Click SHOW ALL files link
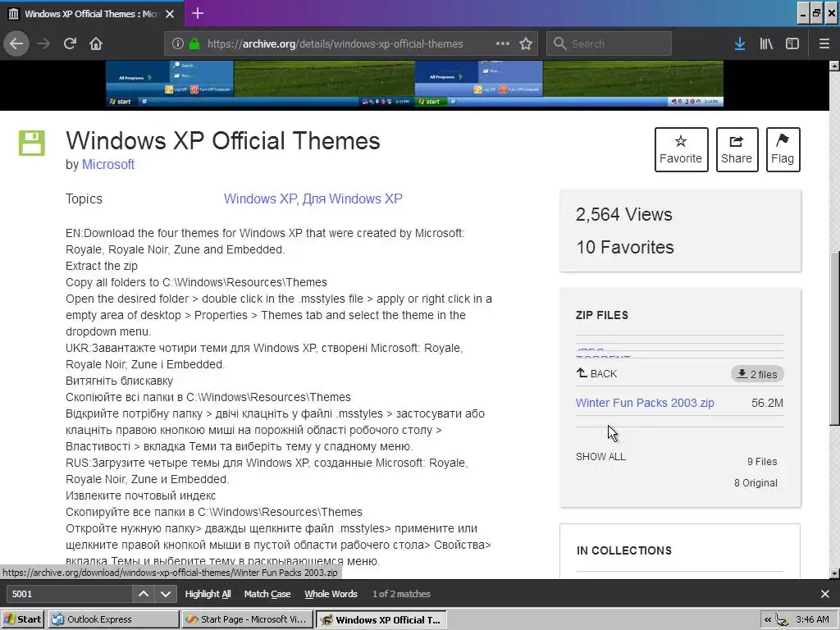Image resolution: width=840 pixels, height=630 pixels. point(600,457)
